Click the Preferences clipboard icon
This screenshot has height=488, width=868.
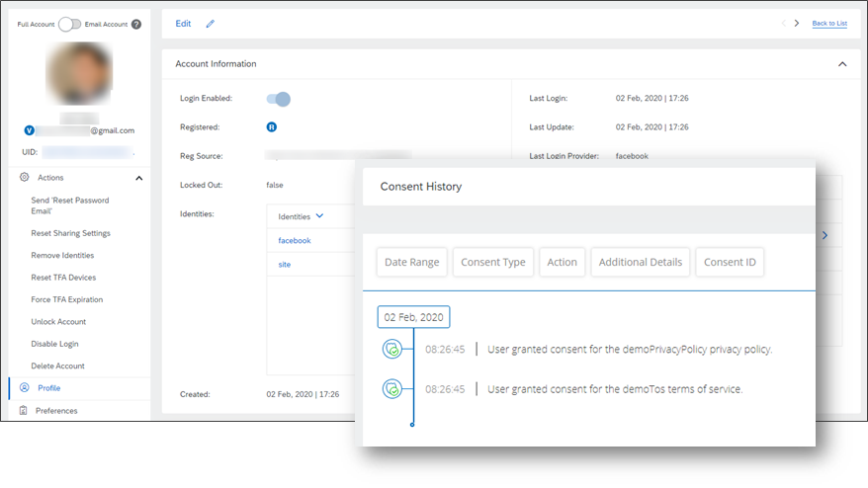pyautogui.click(x=24, y=411)
